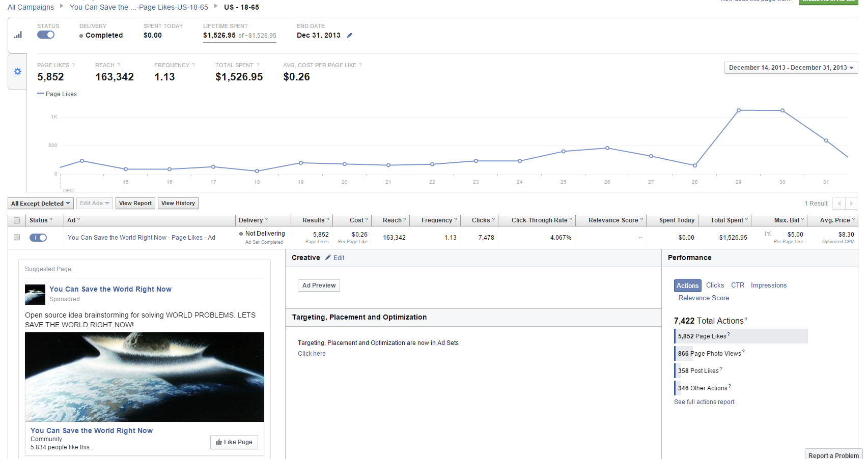Switch to the Clicks performance tab

click(715, 285)
